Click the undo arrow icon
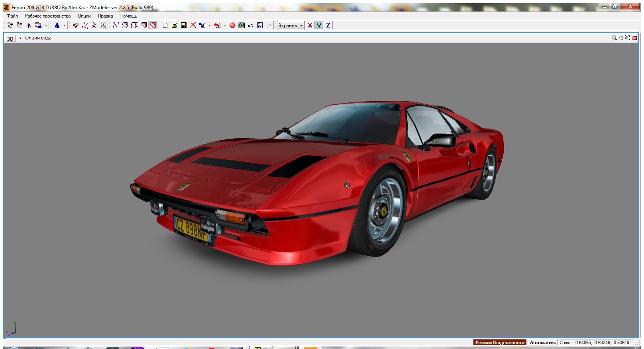 (251, 25)
